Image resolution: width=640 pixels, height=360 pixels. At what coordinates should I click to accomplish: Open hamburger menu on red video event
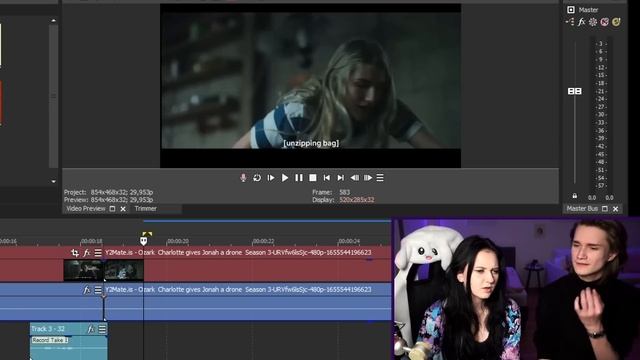(x=98, y=253)
